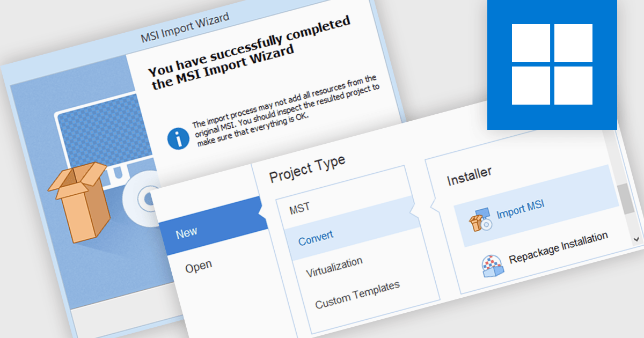The width and height of the screenshot is (644, 338).
Task: Click the import process notice text
Action: tap(286, 111)
